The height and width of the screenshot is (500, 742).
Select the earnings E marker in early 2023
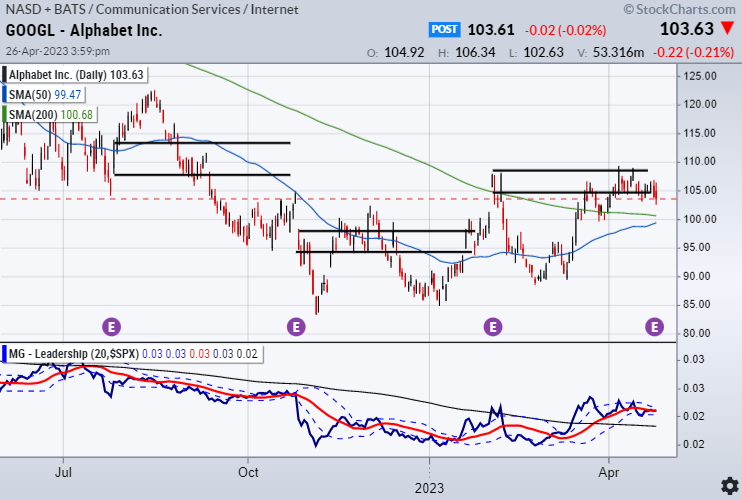pos(493,325)
